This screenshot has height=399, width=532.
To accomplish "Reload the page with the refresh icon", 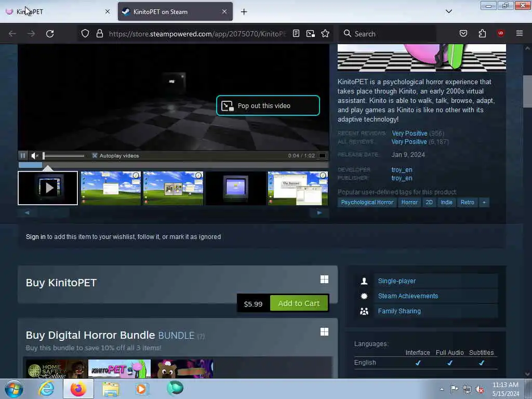I will [x=50, y=34].
